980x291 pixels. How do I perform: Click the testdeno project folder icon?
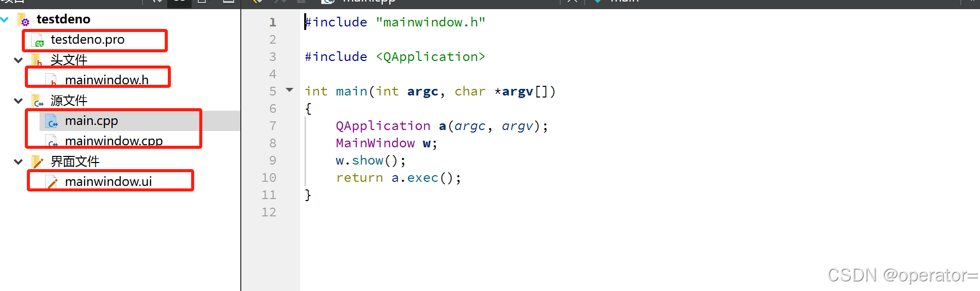pos(23,20)
